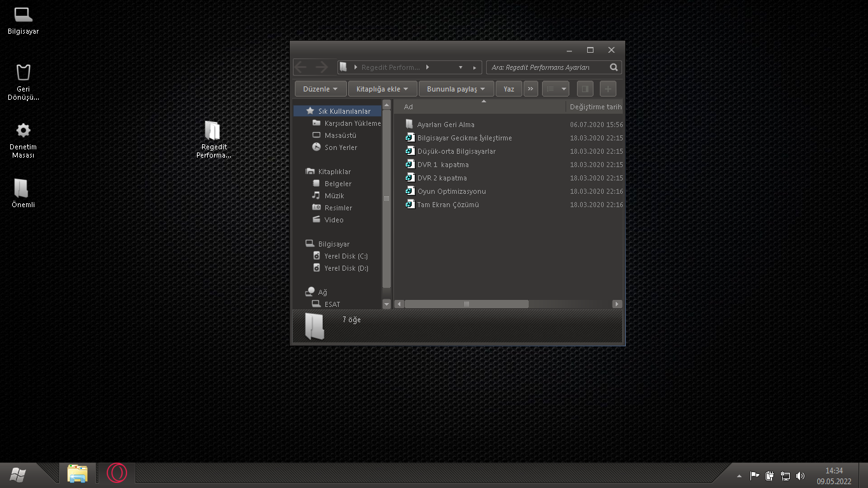
Task: Select ESAT network computer
Action: (327, 304)
